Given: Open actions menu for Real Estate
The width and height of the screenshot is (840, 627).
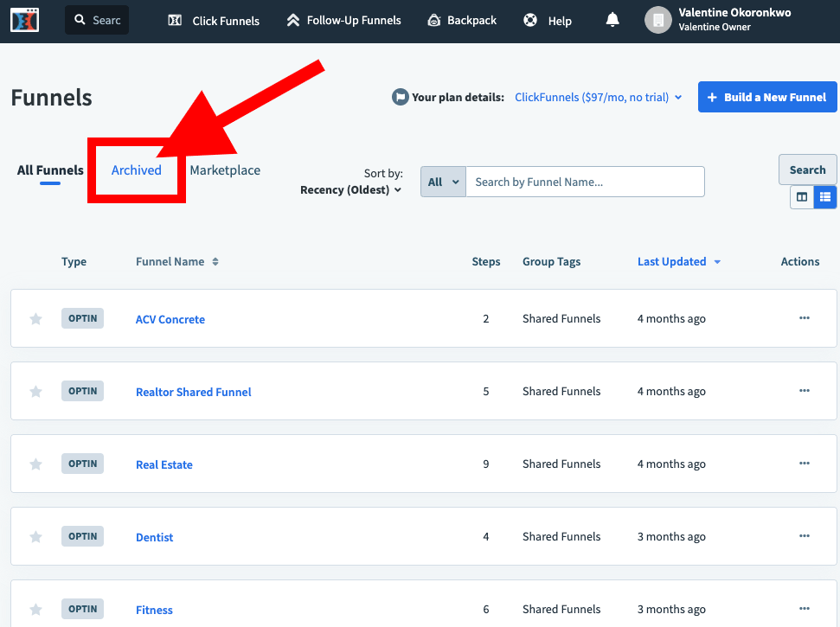Looking at the screenshot, I should [805, 464].
